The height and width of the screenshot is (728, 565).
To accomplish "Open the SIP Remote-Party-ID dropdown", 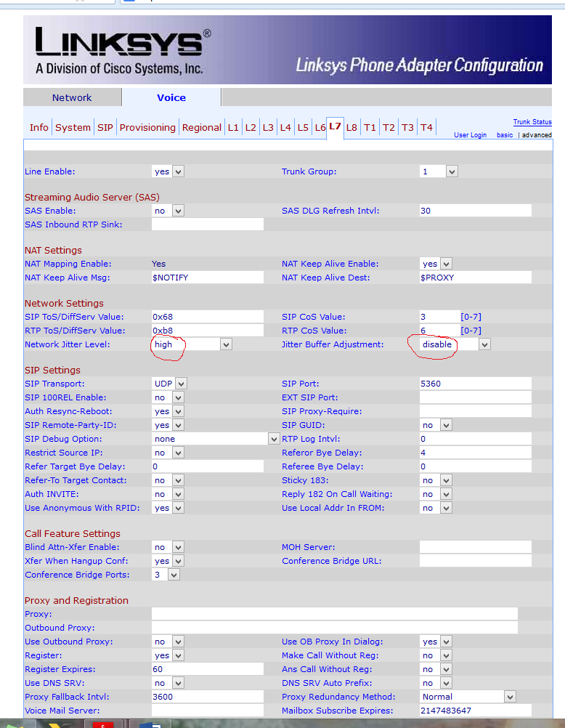I will point(168,425).
